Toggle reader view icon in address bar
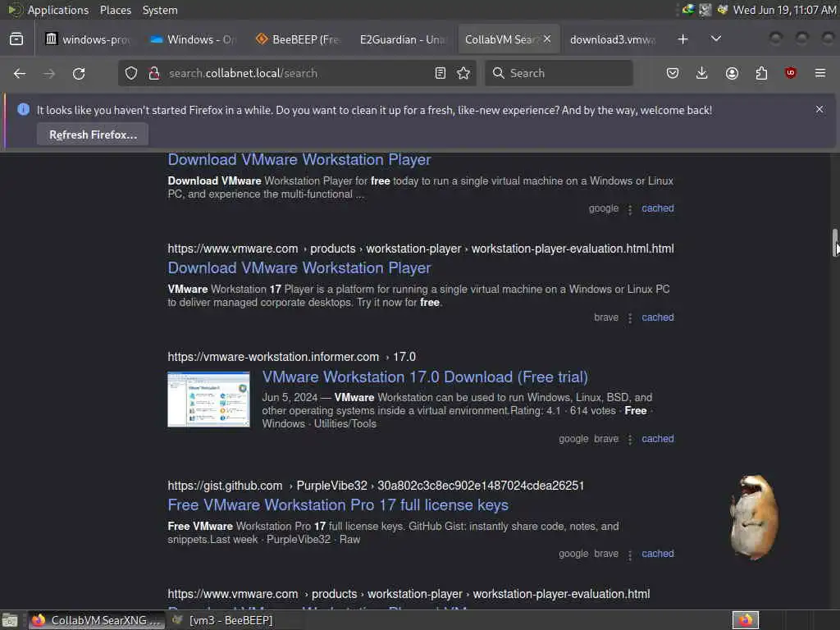Viewport: 840px width, 630px height. [441, 73]
